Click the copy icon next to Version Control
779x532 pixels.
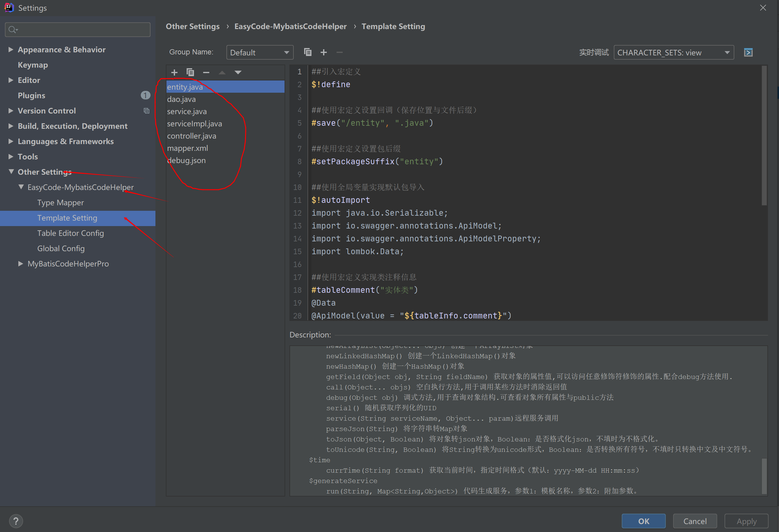click(147, 111)
